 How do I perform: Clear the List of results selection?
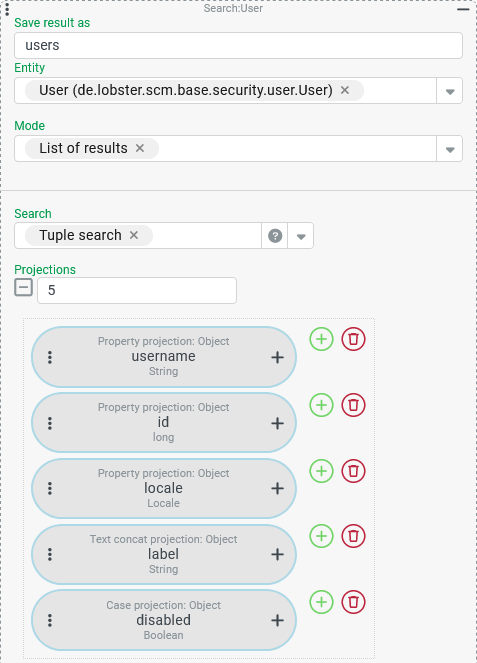click(140, 148)
